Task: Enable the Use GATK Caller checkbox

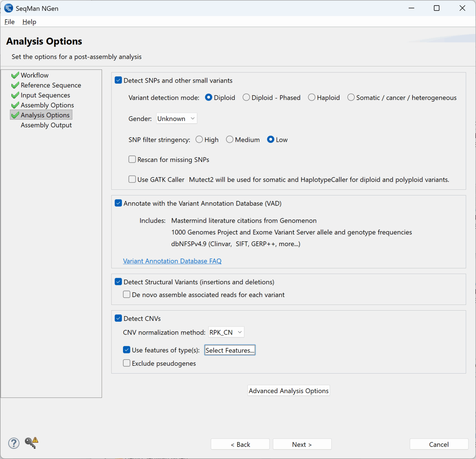Action: tap(132, 179)
